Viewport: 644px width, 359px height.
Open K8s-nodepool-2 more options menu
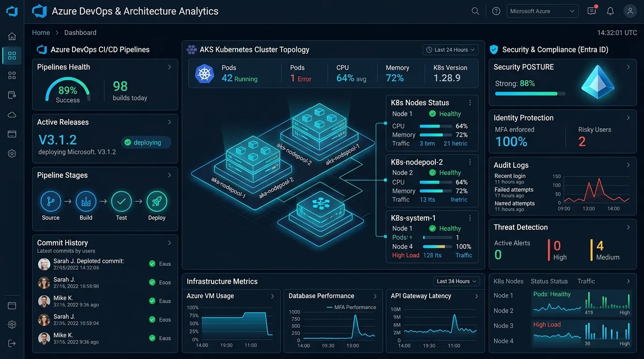point(470,162)
